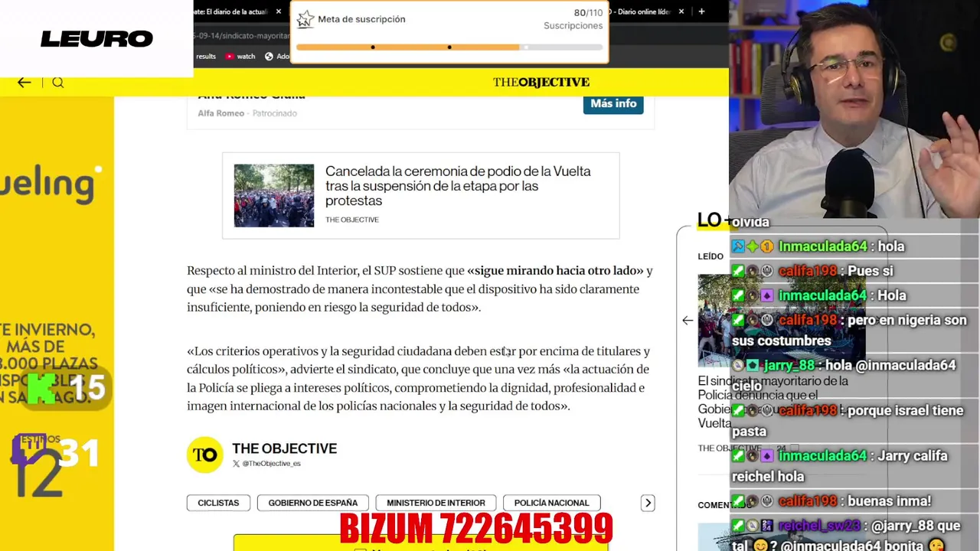The height and width of the screenshot is (551, 980).
Task: Click the Vuelta protest thumbnail image
Action: pyautogui.click(x=274, y=195)
